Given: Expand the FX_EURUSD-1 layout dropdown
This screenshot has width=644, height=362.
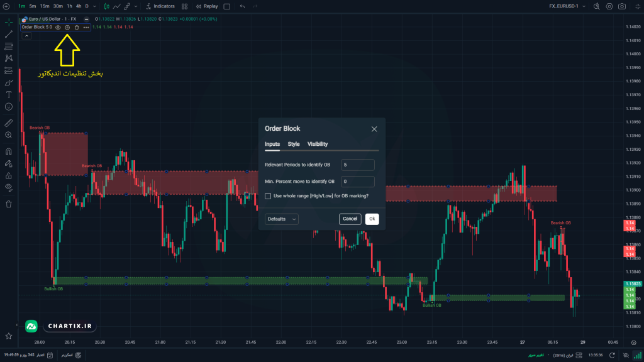Looking at the screenshot, I should tap(584, 6).
